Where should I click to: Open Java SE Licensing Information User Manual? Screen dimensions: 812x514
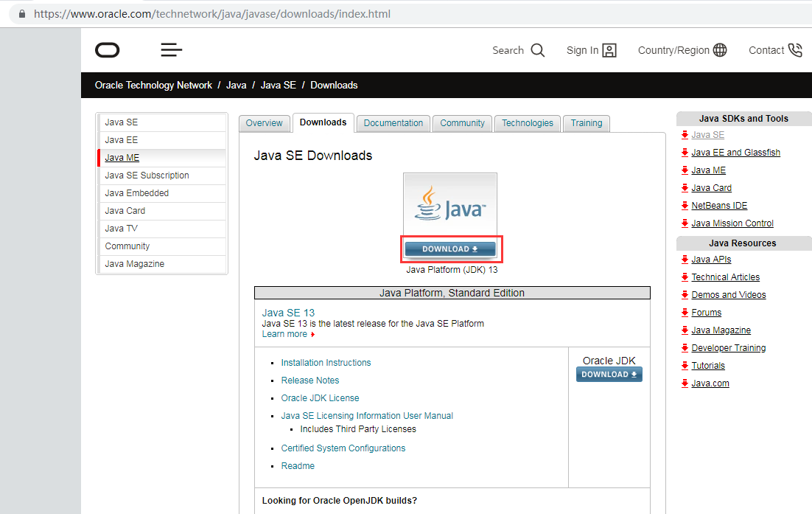367,416
